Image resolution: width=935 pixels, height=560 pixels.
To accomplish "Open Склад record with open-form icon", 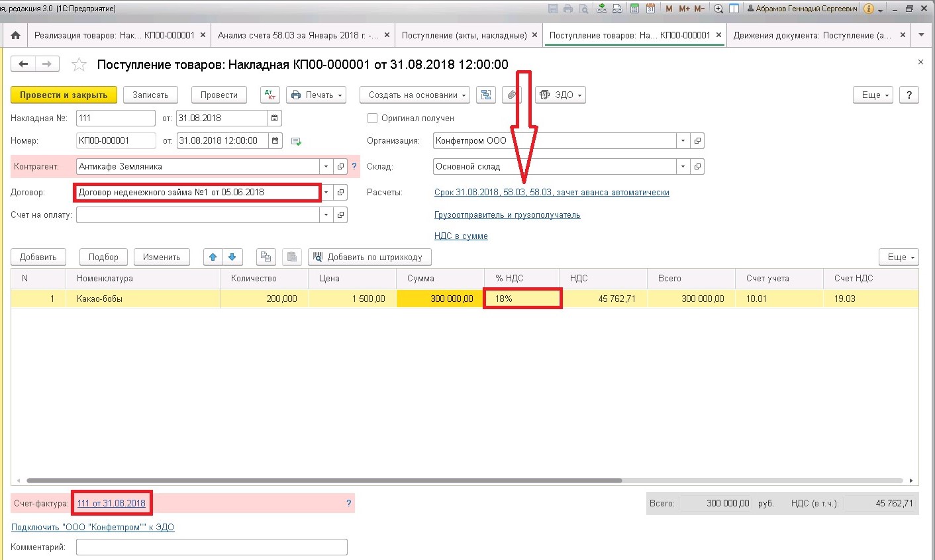I will coord(697,166).
